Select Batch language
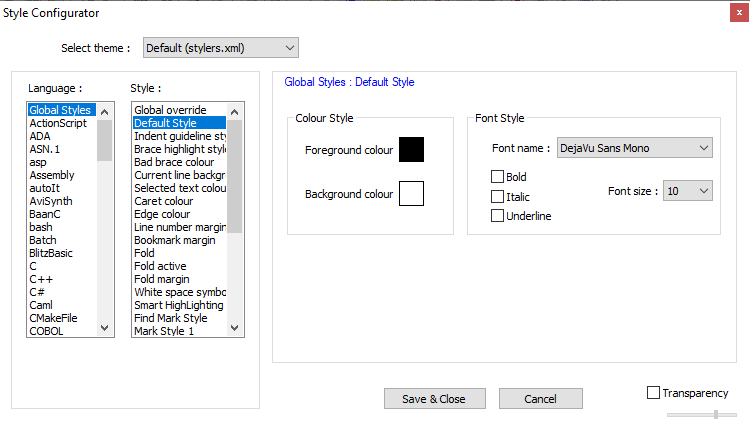 [62, 240]
